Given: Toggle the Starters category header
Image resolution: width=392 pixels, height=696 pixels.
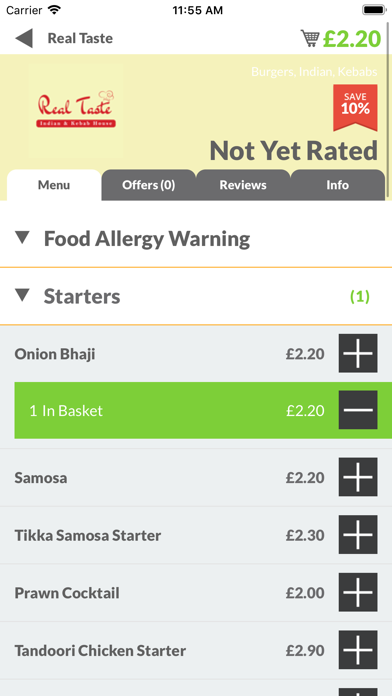Looking at the screenshot, I should pos(196,296).
